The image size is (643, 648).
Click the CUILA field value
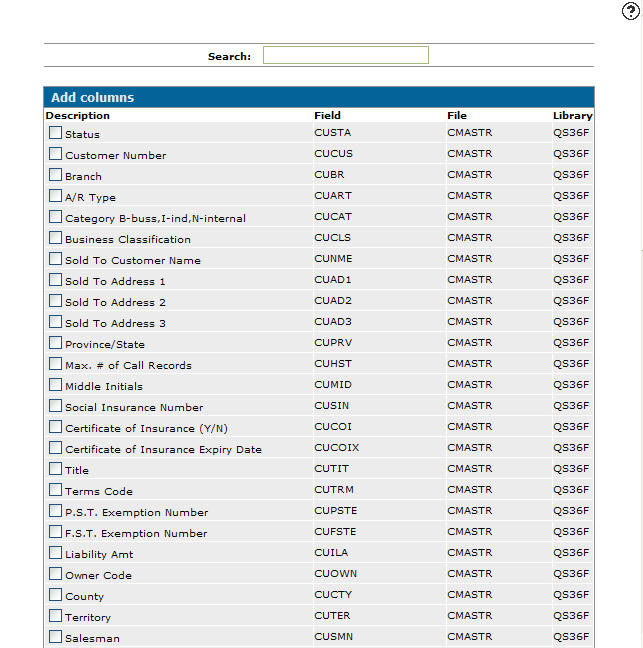(x=331, y=553)
